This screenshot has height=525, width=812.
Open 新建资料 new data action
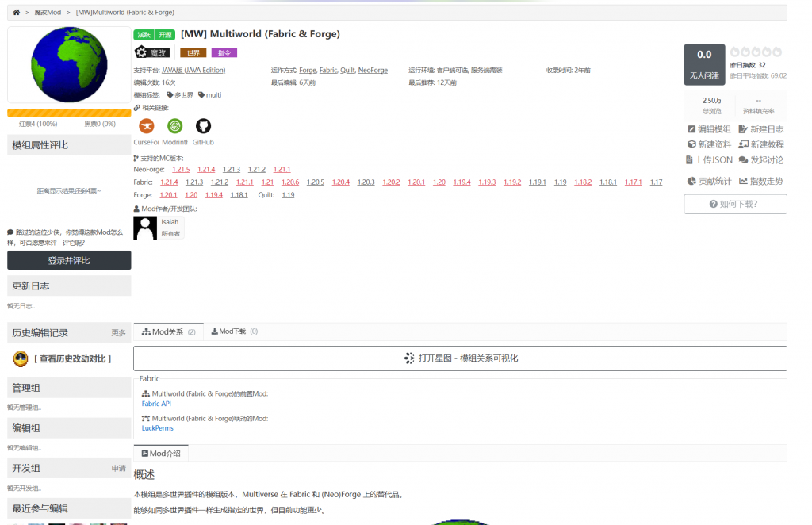tap(710, 144)
